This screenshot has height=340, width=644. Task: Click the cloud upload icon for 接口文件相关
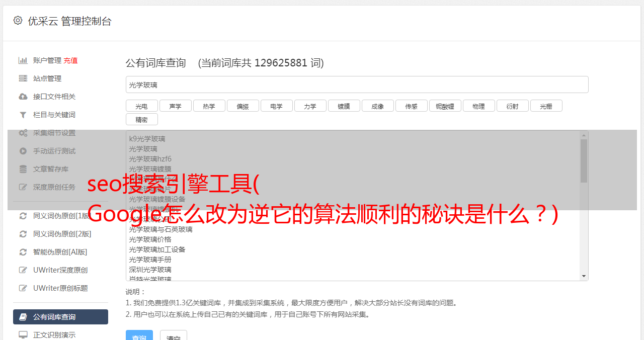click(x=23, y=97)
